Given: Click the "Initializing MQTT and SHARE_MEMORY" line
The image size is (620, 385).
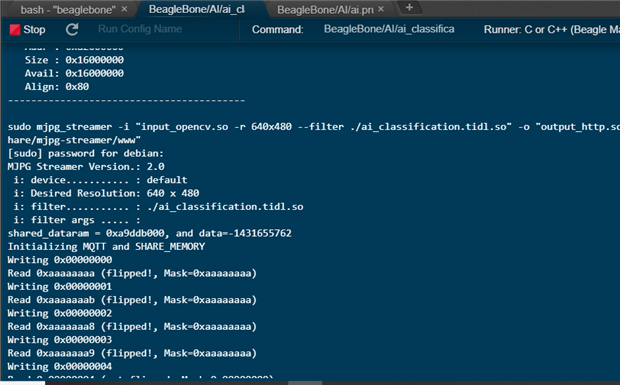Looking at the screenshot, I should pos(106,247).
